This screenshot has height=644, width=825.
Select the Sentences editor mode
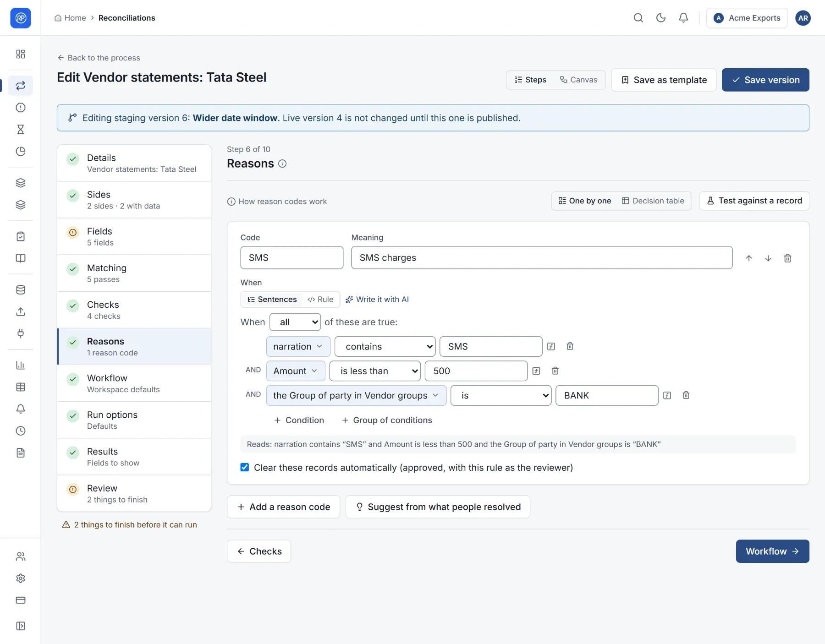pos(272,299)
